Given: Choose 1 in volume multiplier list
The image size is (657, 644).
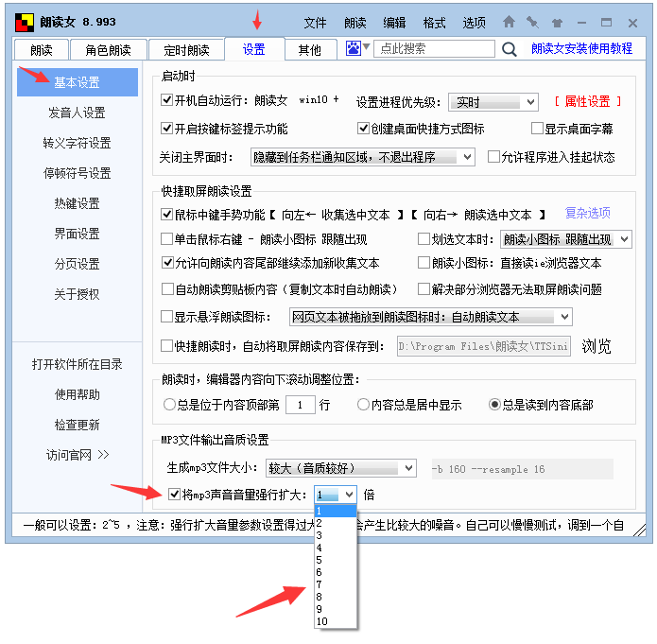Looking at the screenshot, I should coord(336,511).
